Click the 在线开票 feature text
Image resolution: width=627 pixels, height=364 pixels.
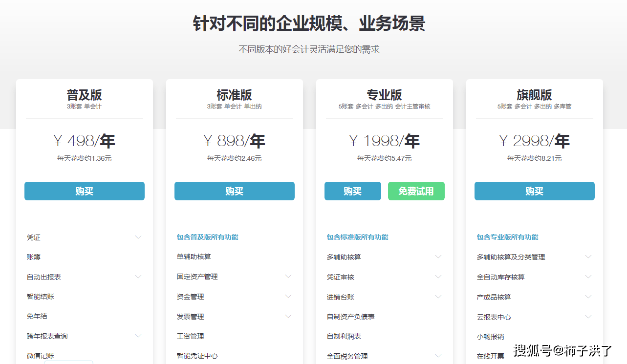pos(491,357)
